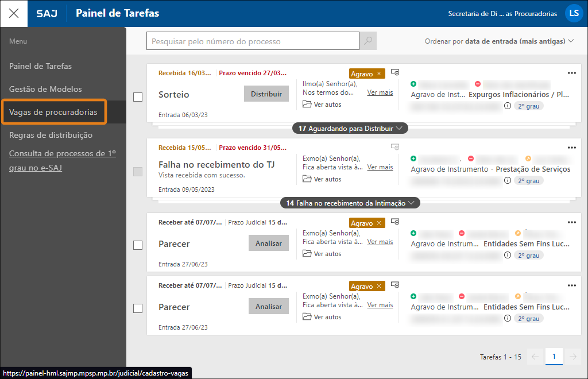Viewport: 588px width, 379px height.
Task: Click info icon on Sorteio card
Action: click(507, 106)
